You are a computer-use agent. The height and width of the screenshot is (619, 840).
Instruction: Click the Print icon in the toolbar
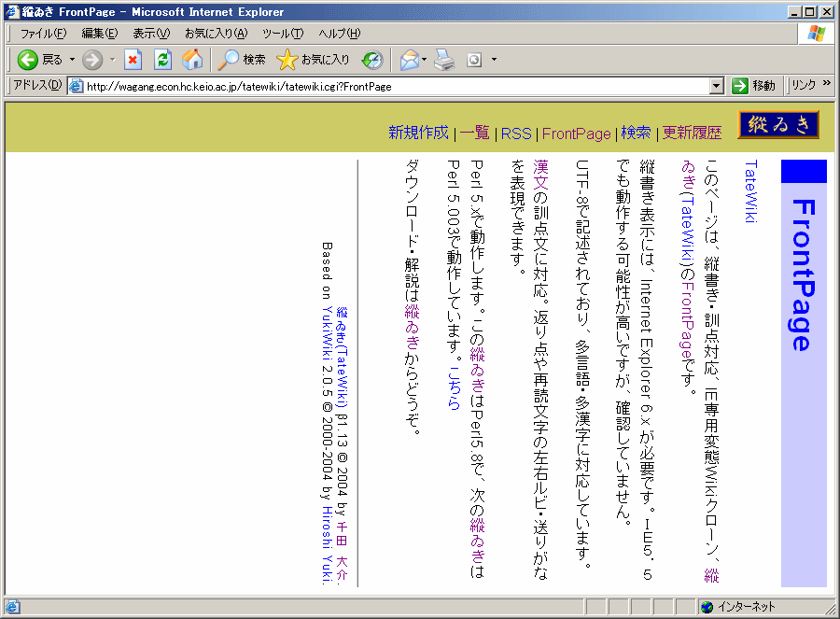click(444, 60)
